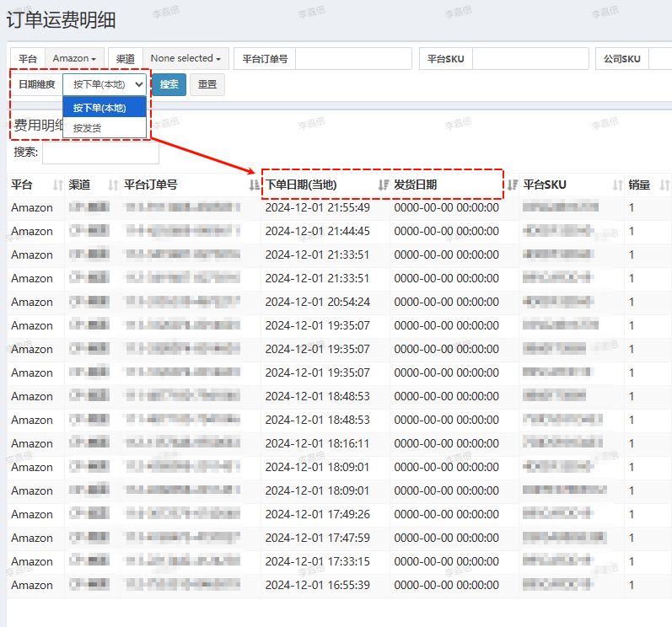Sort by the 平台SKU column sort icon
The image size is (672, 627).
pyautogui.click(x=617, y=185)
